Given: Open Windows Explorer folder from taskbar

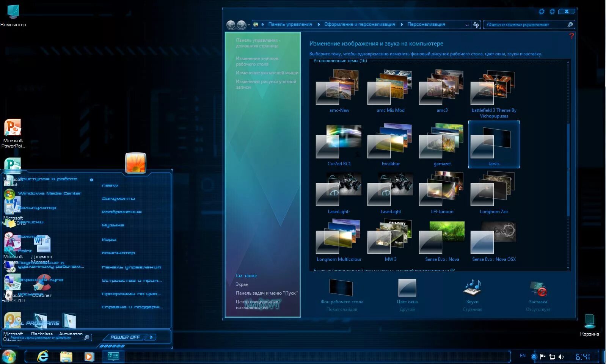Looking at the screenshot, I should [x=66, y=356].
